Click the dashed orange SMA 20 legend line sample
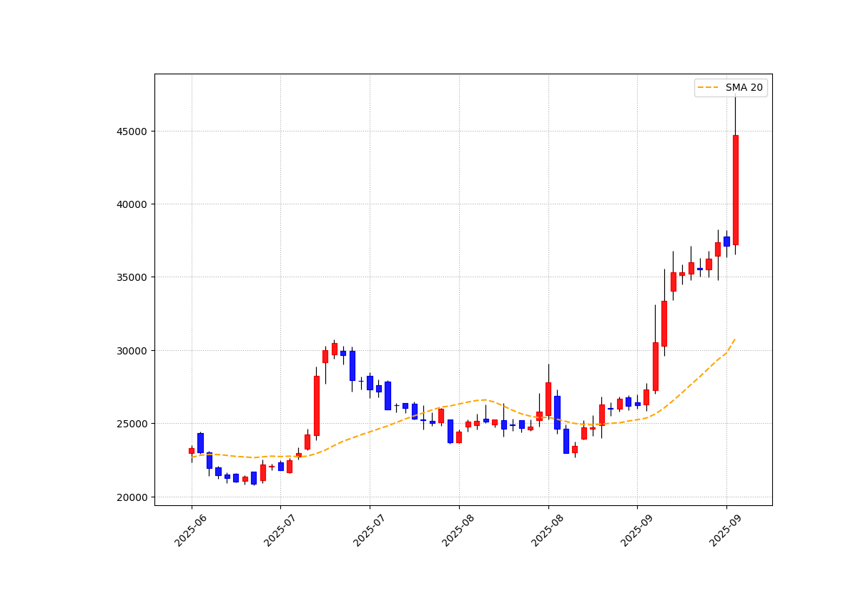The height and width of the screenshot is (616, 858). (709, 88)
